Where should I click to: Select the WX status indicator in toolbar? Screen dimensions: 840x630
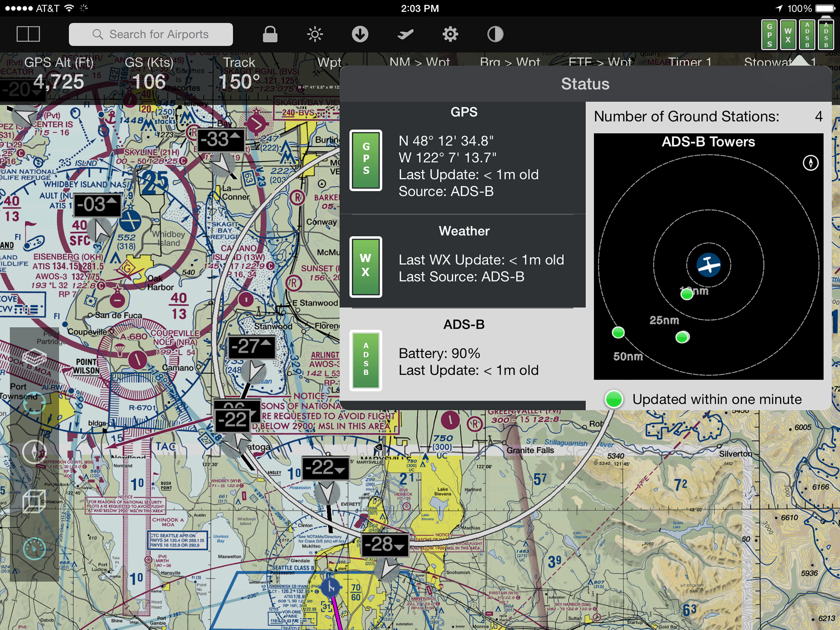point(788,35)
